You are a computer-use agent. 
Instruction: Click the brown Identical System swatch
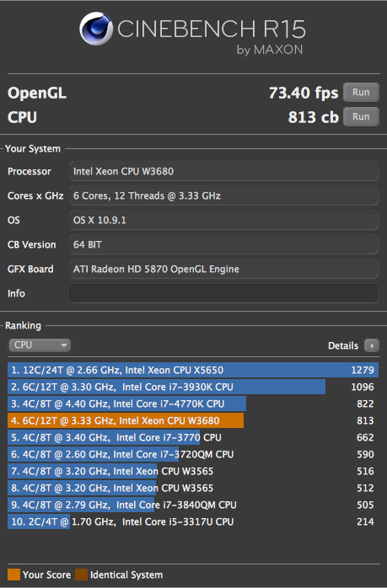click(82, 575)
